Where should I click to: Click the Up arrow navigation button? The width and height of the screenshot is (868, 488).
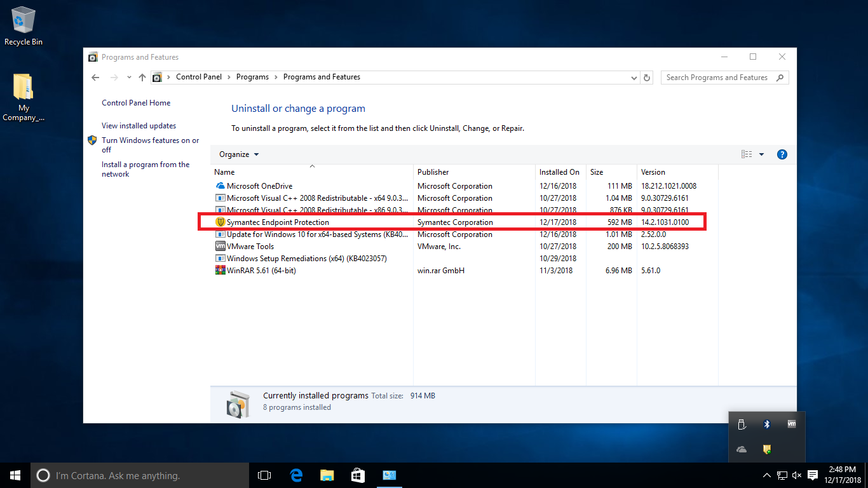point(142,78)
